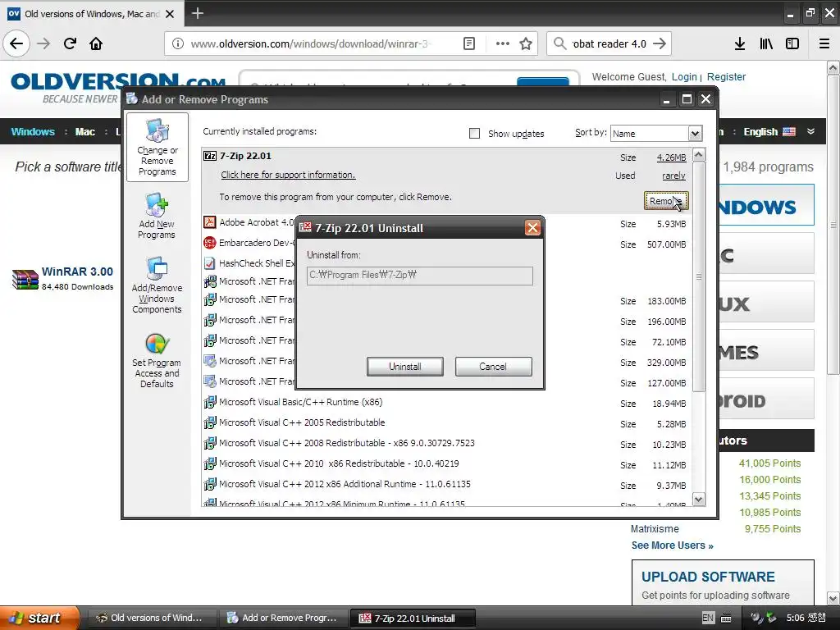Open Set Program Access and Defaults
This screenshot has width=840, height=630.
pos(157,360)
